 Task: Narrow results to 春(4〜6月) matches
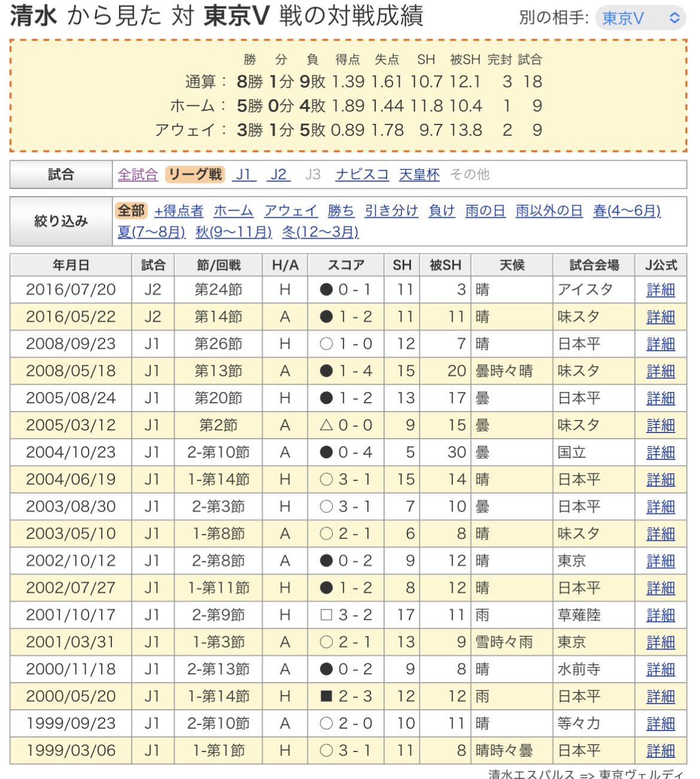pos(627,211)
